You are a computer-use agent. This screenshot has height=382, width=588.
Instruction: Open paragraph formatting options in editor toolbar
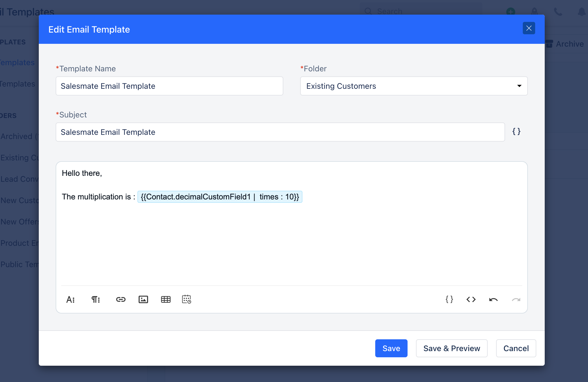tap(96, 299)
